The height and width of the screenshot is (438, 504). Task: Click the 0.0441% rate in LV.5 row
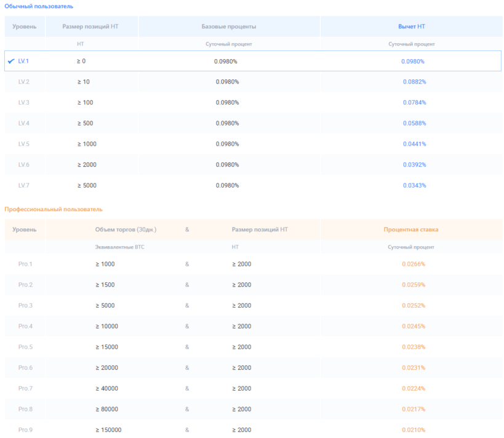(414, 144)
